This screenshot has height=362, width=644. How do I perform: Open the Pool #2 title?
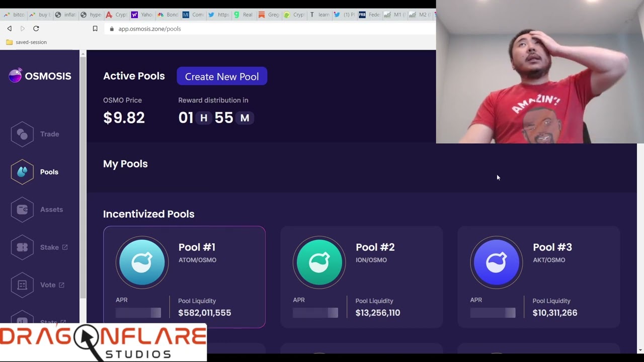tap(375, 247)
